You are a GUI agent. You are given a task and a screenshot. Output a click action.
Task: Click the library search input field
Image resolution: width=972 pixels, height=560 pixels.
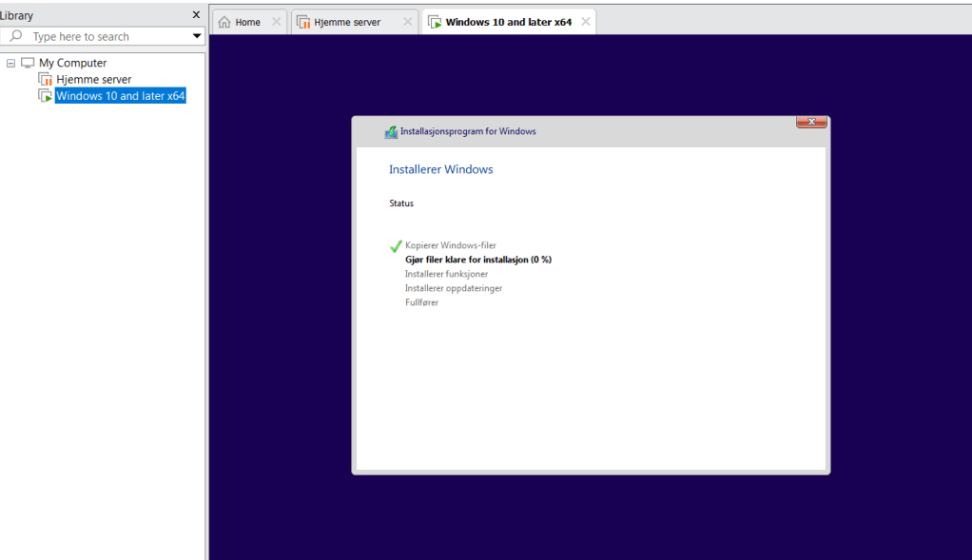pyautogui.click(x=105, y=36)
